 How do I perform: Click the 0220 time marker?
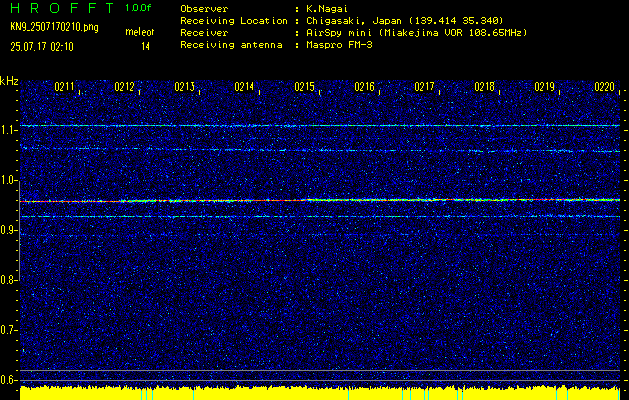[605, 87]
